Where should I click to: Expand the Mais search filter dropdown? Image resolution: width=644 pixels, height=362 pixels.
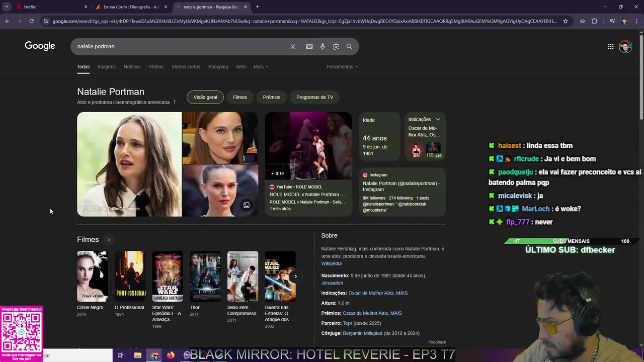click(261, 67)
